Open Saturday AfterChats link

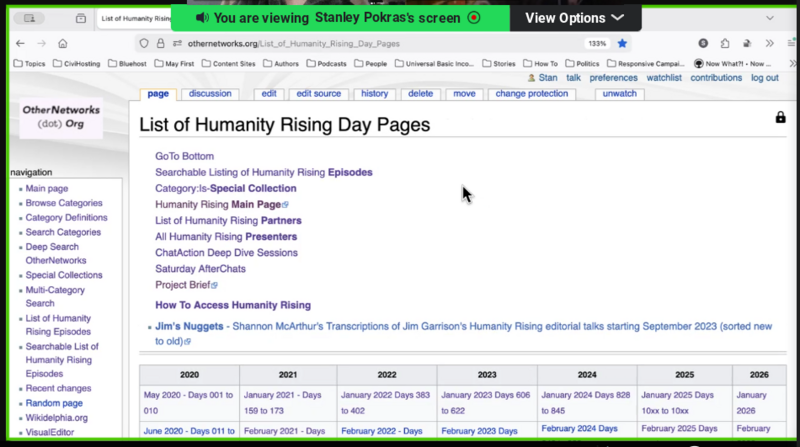coord(201,269)
